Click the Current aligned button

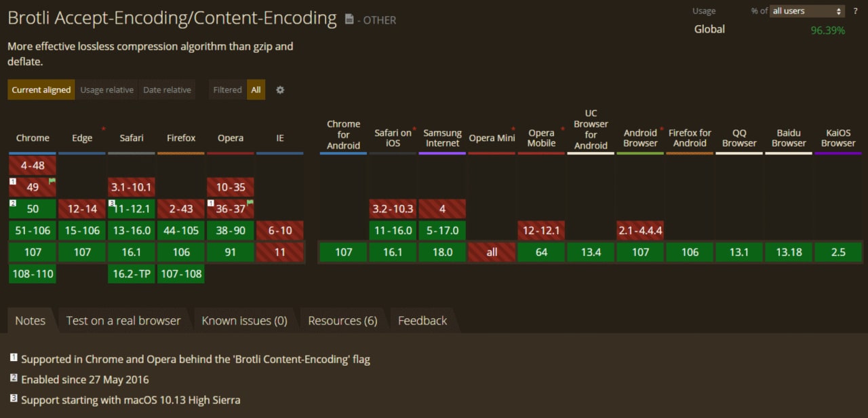(x=41, y=90)
